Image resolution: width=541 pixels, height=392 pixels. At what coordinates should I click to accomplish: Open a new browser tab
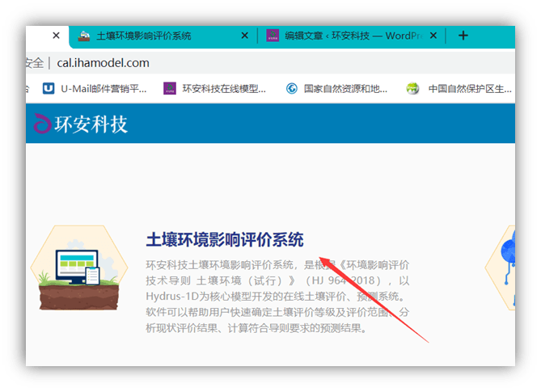(463, 36)
